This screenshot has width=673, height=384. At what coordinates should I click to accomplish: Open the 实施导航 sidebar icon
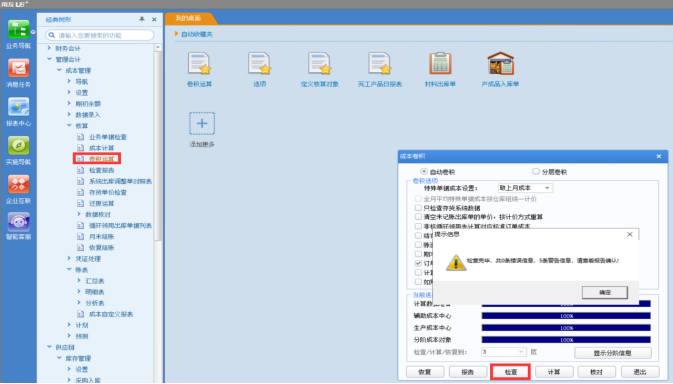point(18,145)
